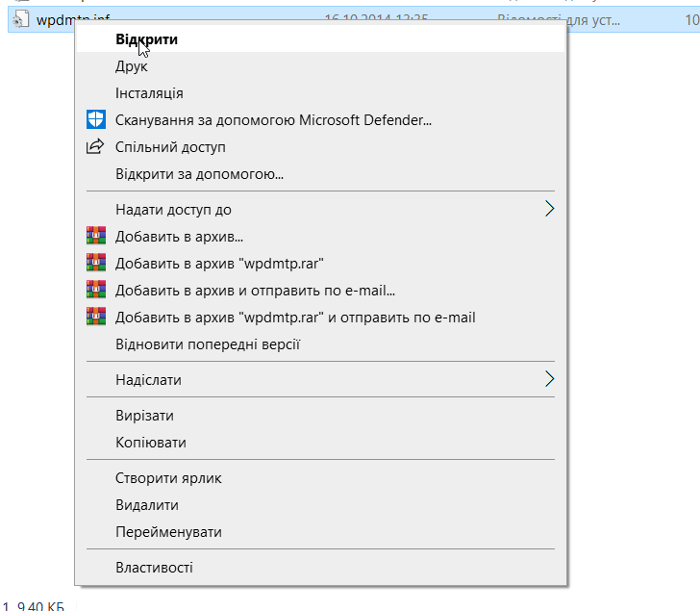Choose Перейменувати in the context menu

pyautogui.click(x=320, y=531)
